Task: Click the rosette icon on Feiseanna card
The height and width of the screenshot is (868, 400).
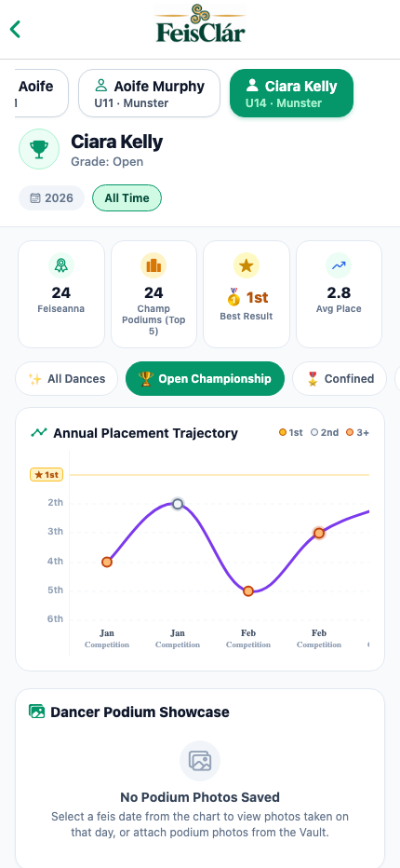Action: (x=60, y=266)
